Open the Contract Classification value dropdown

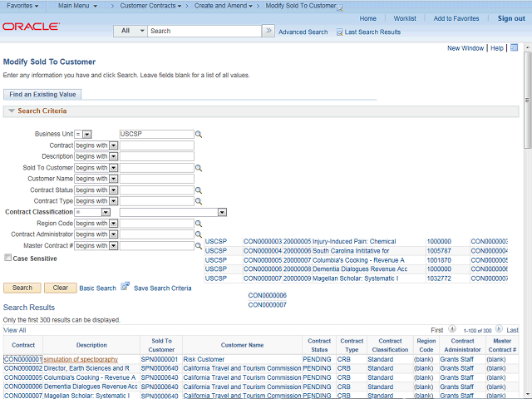pyautogui.click(x=222, y=212)
